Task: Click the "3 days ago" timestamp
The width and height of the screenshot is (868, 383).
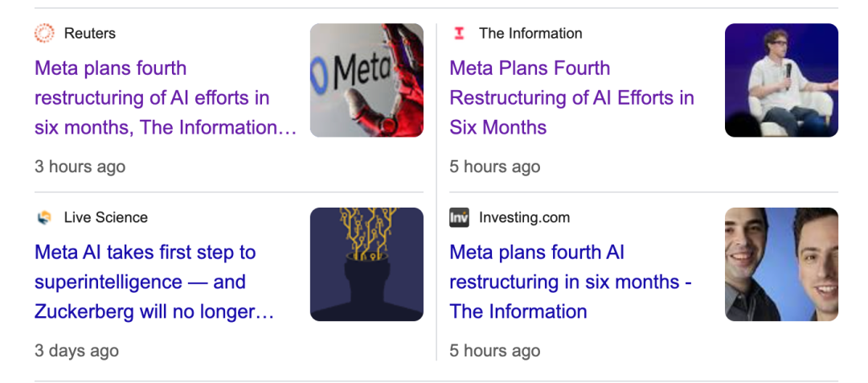Action: [76, 351]
